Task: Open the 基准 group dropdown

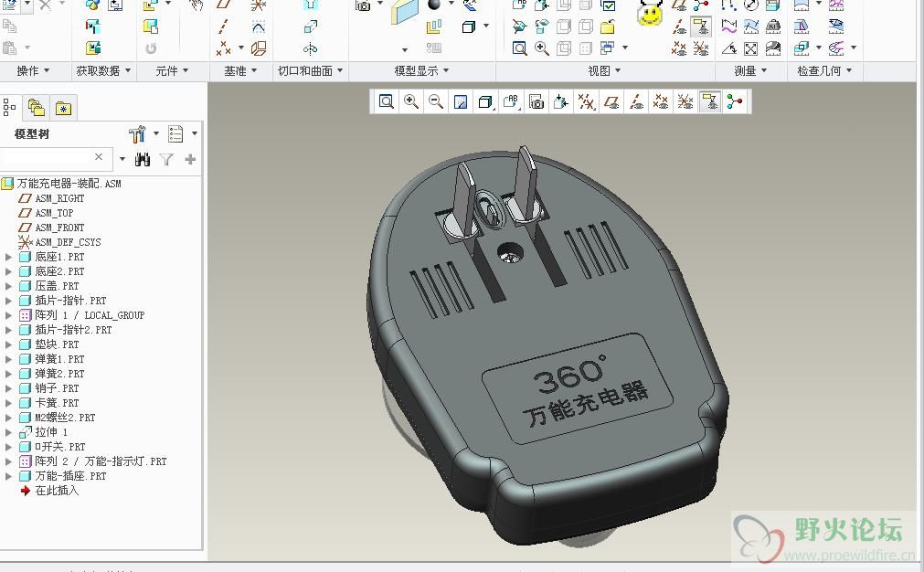Action: pos(240,70)
